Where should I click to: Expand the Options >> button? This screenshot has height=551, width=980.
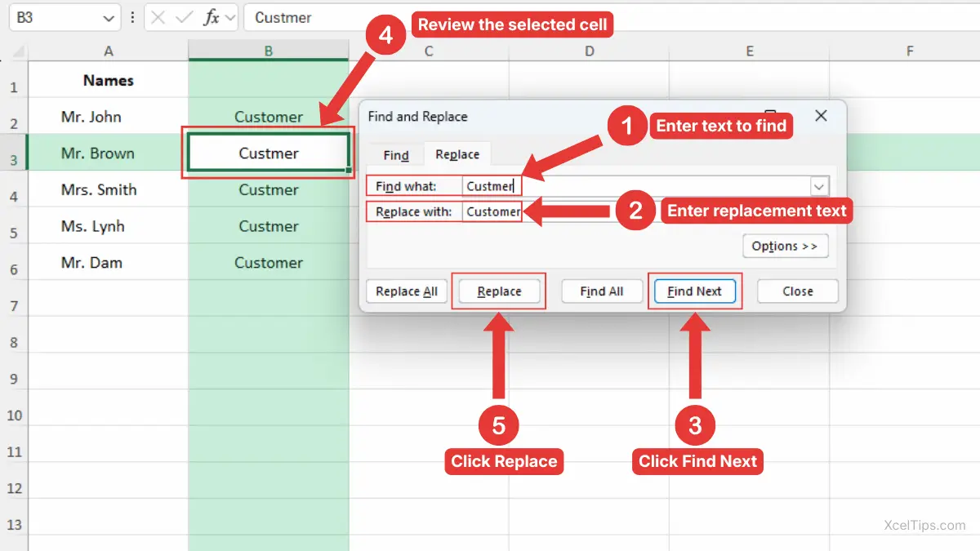point(785,247)
